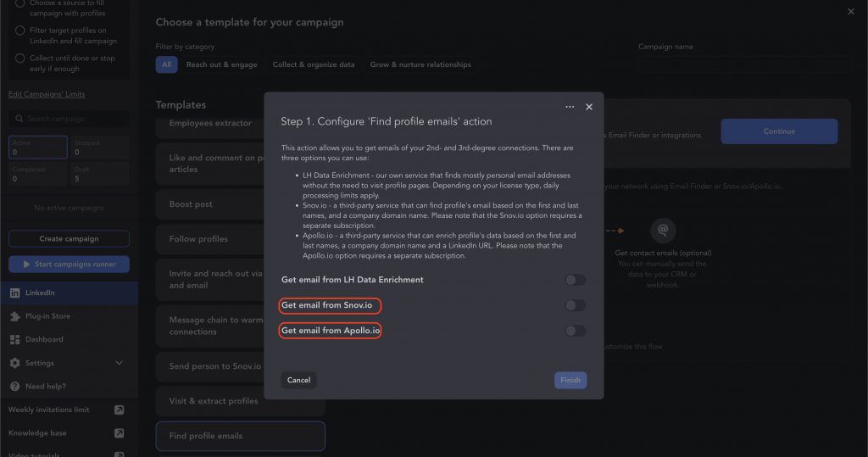Enable Get email from LH Data Enrichment
Image resolution: width=868 pixels, height=457 pixels.
pos(576,280)
